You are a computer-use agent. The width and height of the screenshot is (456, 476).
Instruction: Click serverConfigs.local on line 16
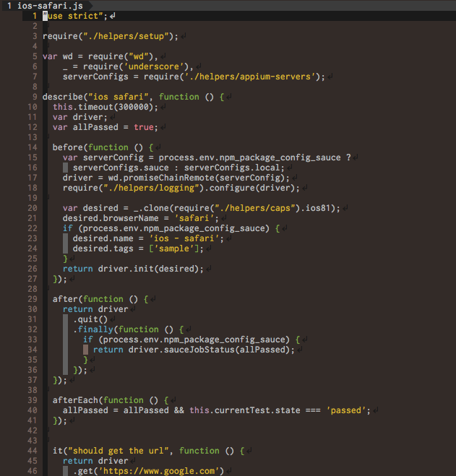click(232, 168)
